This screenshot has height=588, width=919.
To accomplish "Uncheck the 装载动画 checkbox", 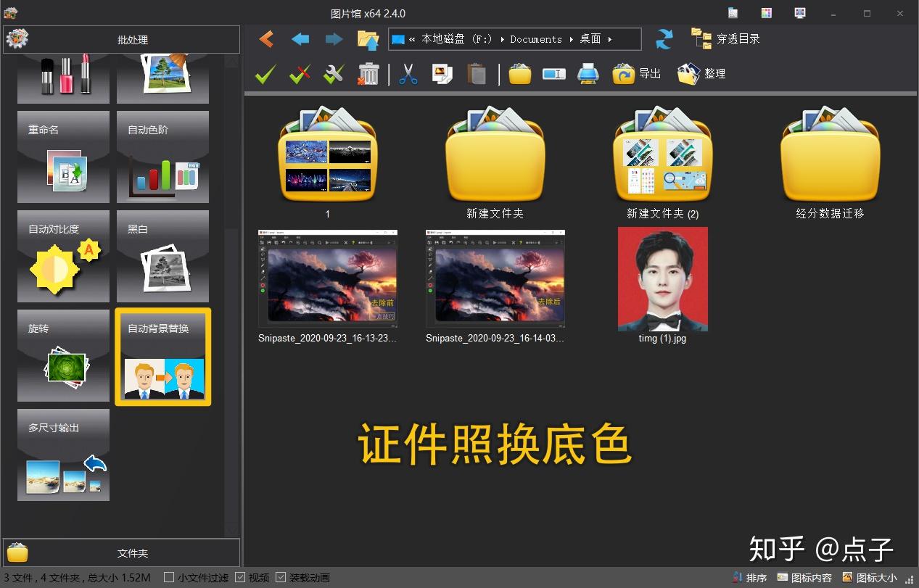I will (x=281, y=578).
